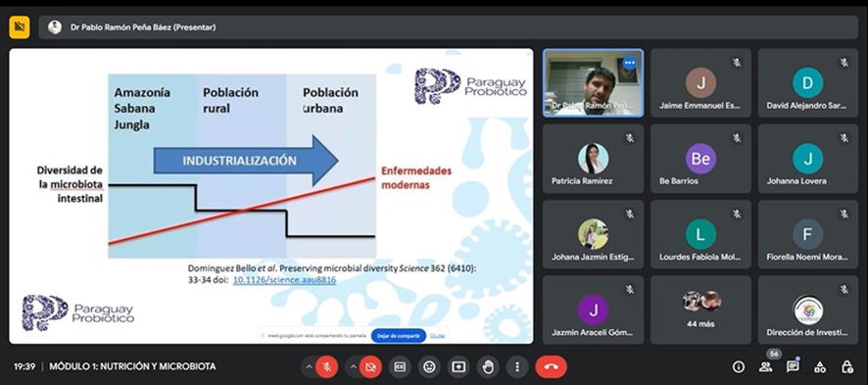Open host controls lock icon
The image size is (868, 385).
847,366
